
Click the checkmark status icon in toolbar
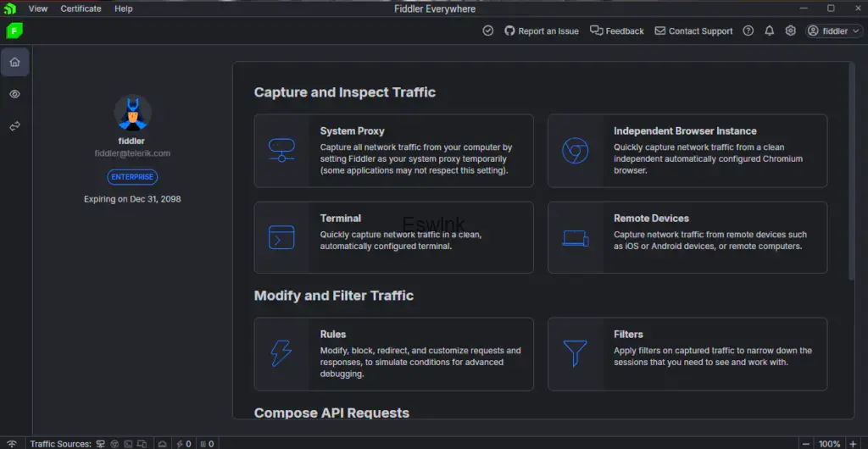487,30
